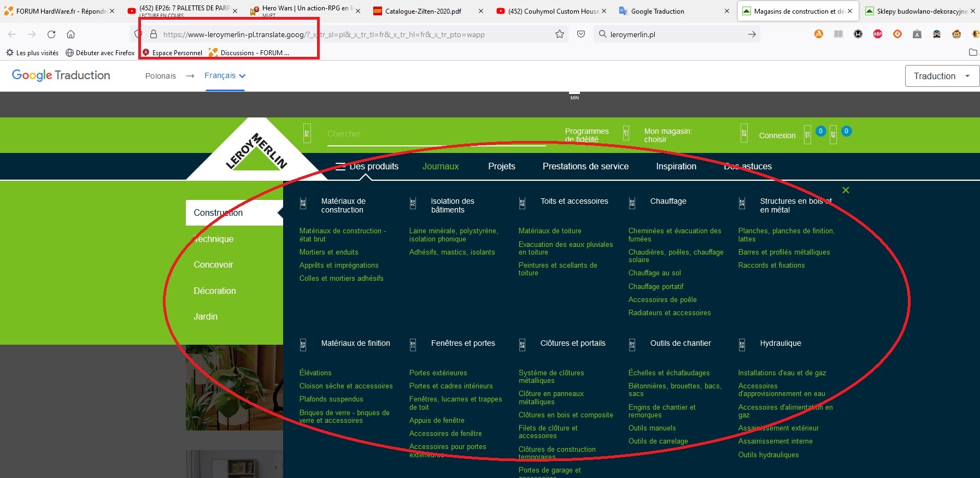Expand the Français target language dropdown
The width and height of the screenshot is (980, 478).
[x=225, y=76]
